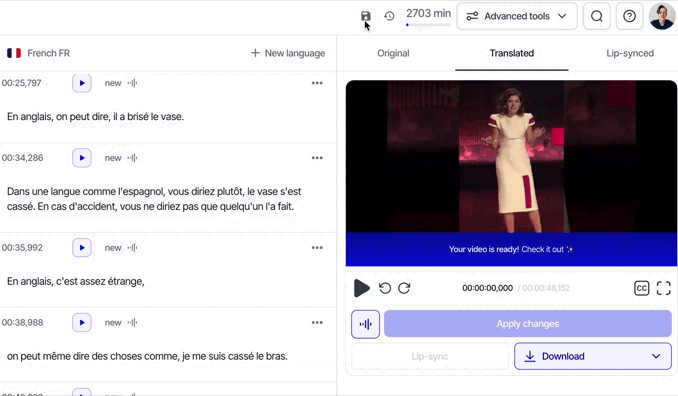Click the timestamp 00:35,992
Image resolution: width=678 pixels, height=396 pixels.
(x=22, y=248)
